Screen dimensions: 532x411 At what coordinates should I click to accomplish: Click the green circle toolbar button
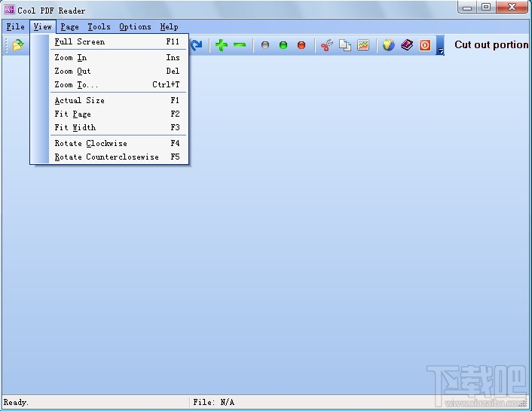pos(283,45)
